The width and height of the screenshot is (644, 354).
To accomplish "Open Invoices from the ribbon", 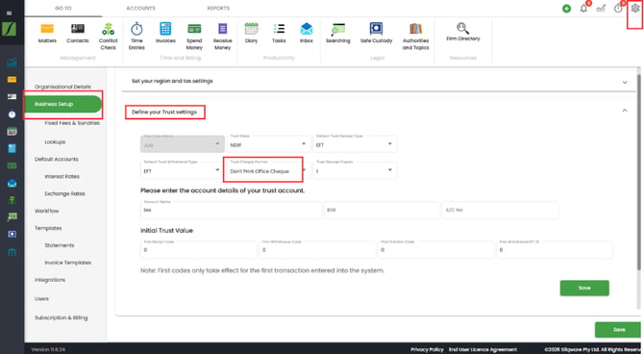I will [x=165, y=33].
